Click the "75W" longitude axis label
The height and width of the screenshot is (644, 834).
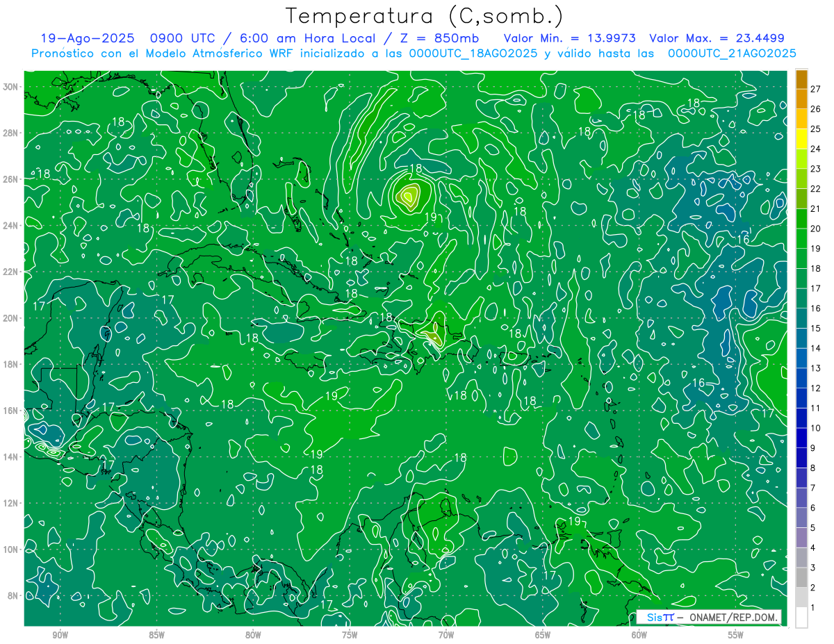[x=350, y=635]
